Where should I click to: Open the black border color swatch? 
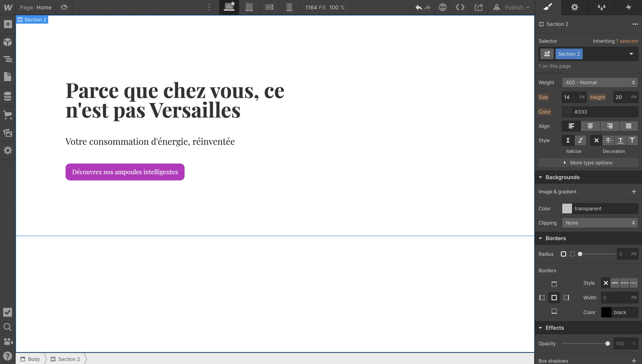[x=606, y=312]
